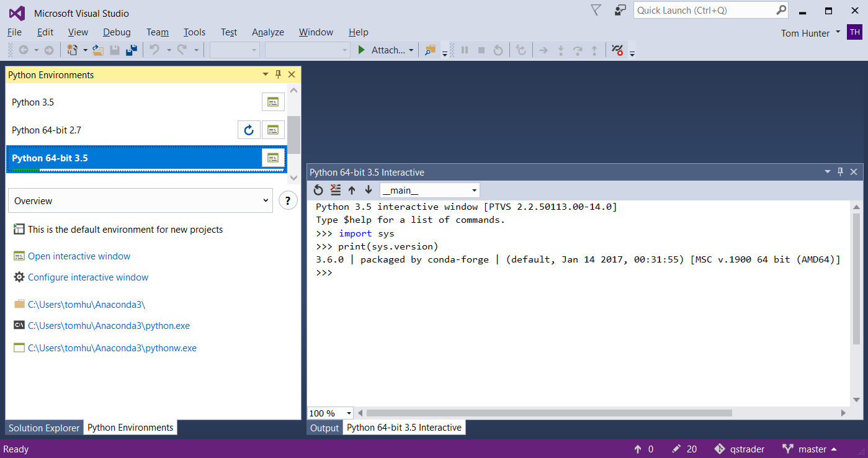Open the File menu
Viewport: 868px width, 458px height.
pyautogui.click(x=14, y=32)
